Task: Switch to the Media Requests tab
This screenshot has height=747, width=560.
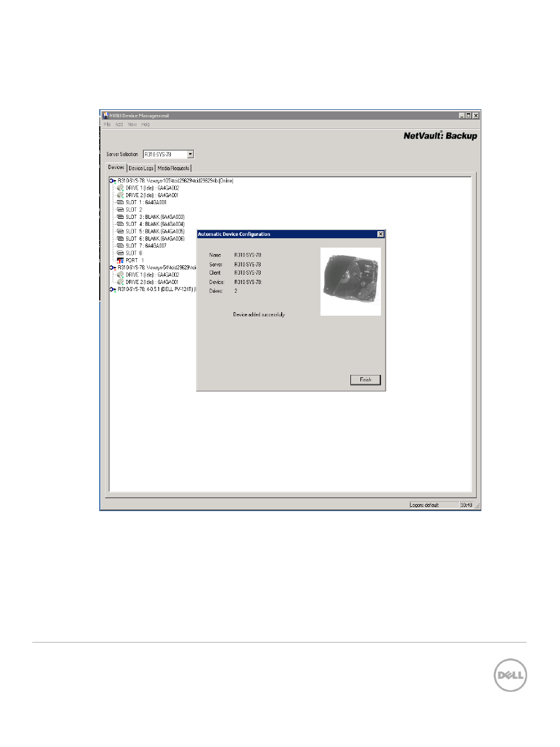Action: tap(173, 168)
